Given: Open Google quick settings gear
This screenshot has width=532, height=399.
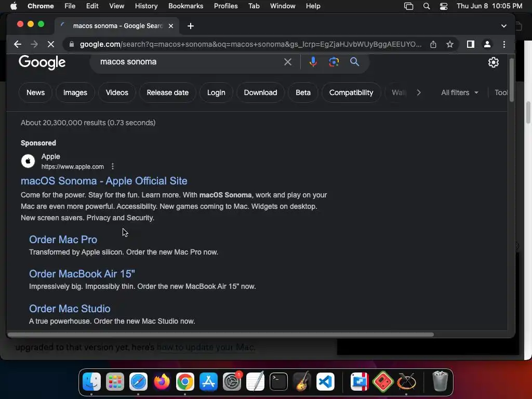Looking at the screenshot, I should point(494,62).
